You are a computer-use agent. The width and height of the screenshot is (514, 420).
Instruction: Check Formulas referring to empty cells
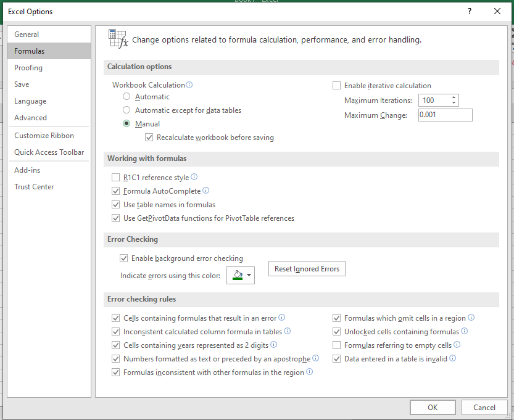click(x=336, y=345)
